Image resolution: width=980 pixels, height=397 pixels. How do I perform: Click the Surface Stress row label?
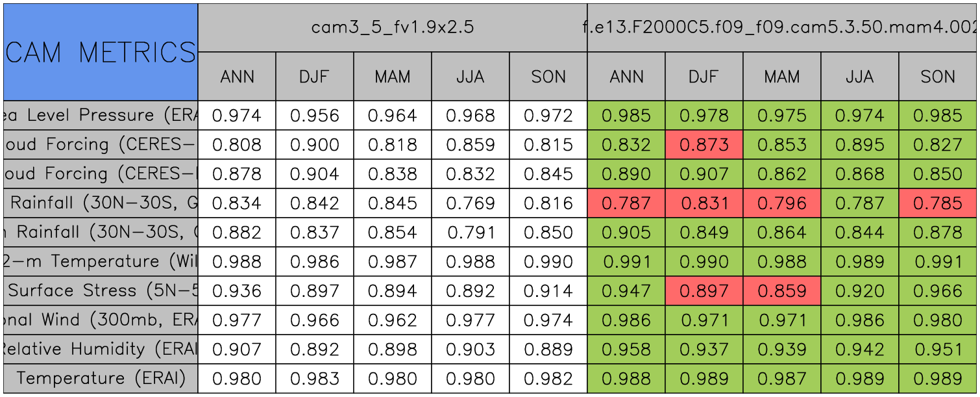(101, 291)
